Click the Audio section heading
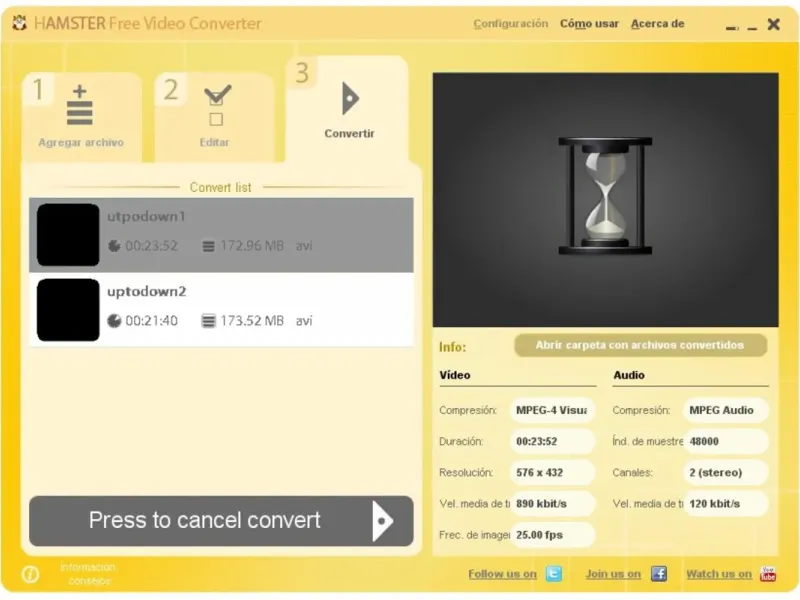Screen dimensions: 800x600 coord(629,376)
